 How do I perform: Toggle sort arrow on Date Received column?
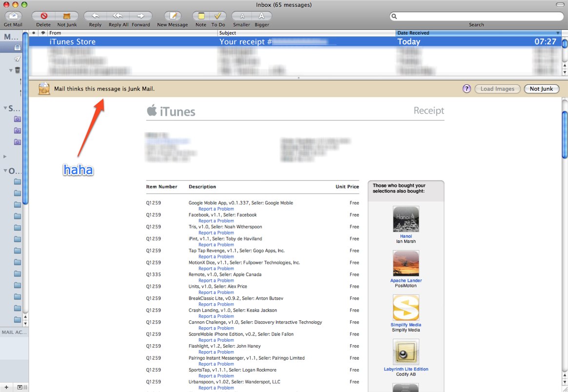tap(558, 33)
